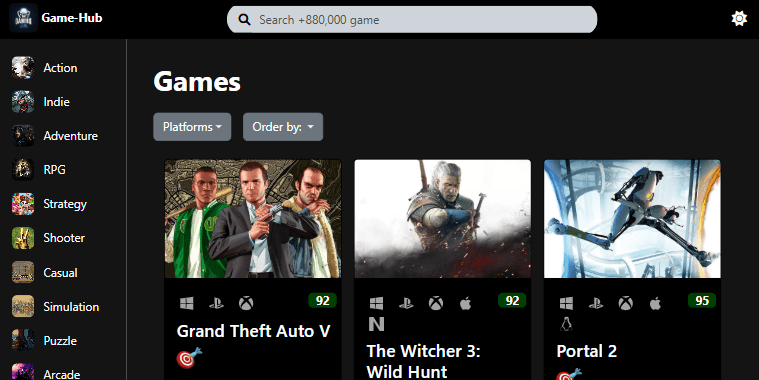Expand the Order by dropdown
This screenshot has height=380, width=759.
283,127
